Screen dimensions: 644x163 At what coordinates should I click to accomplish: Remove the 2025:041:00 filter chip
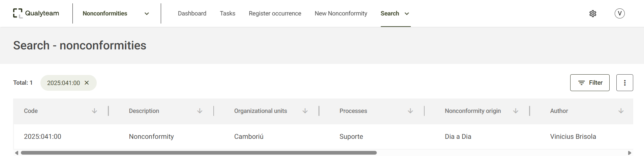coord(87,83)
